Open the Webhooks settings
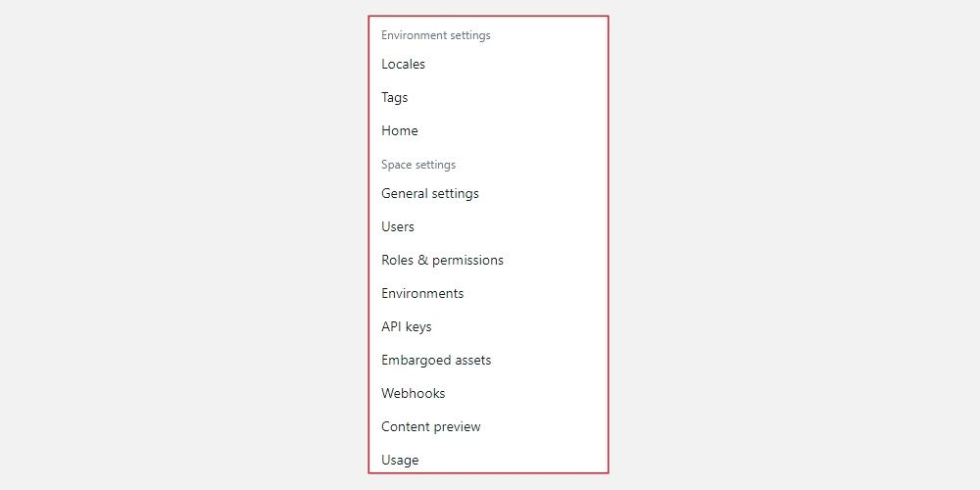 414,394
